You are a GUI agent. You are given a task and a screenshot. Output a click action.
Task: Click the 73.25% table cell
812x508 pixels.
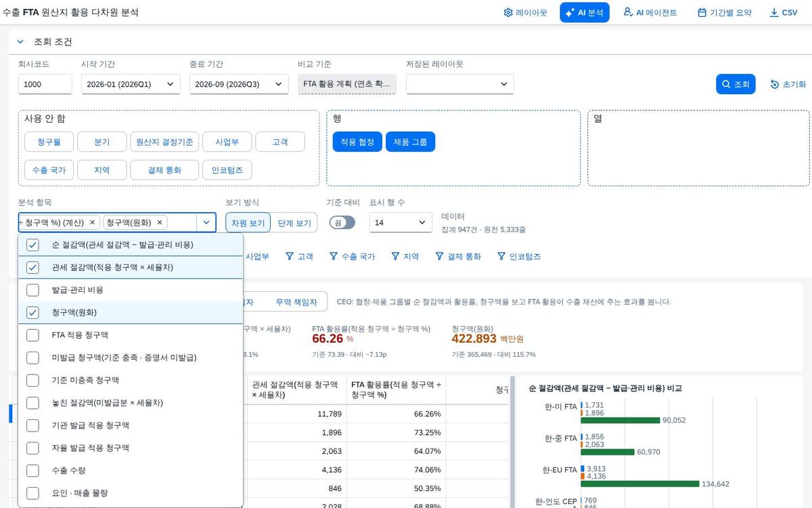pyautogui.click(x=396, y=432)
